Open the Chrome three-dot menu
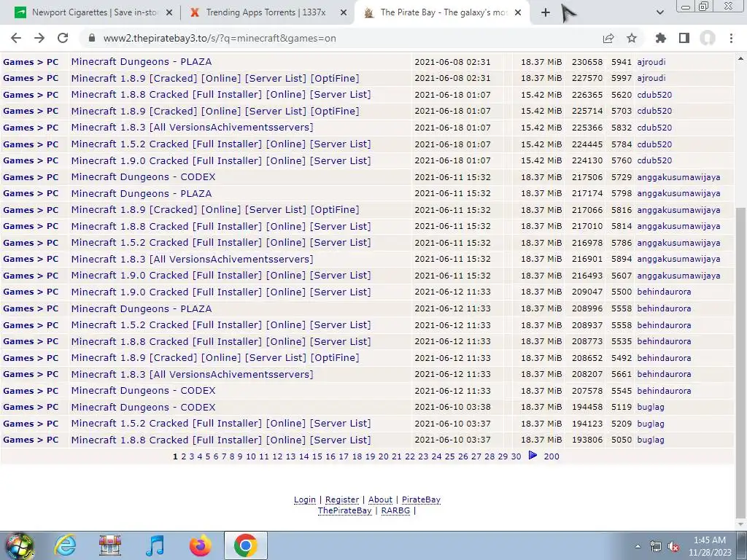 coord(731,38)
